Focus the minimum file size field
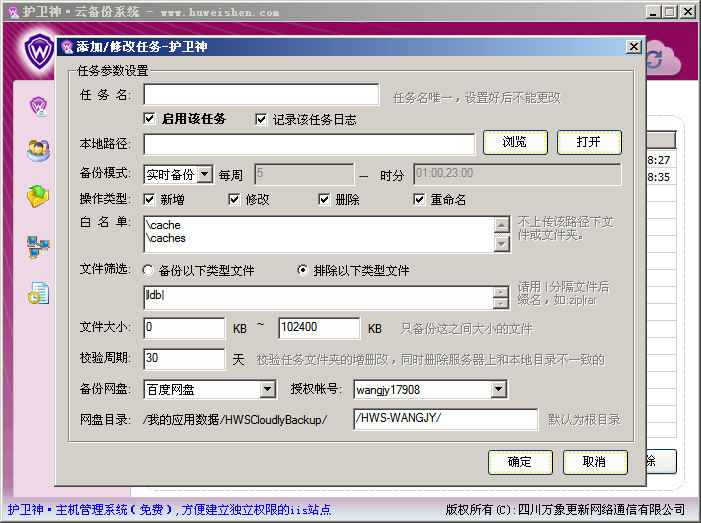This screenshot has height=523, width=701. (184, 328)
